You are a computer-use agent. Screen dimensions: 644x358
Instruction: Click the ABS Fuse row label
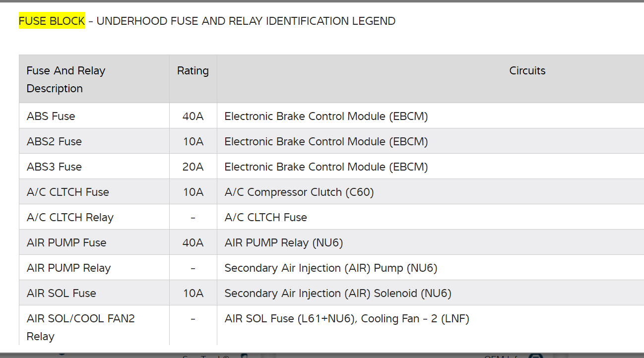(x=51, y=116)
